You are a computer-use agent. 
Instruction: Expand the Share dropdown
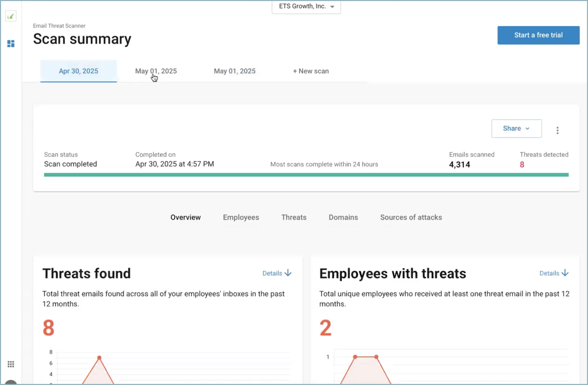click(x=517, y=128)
